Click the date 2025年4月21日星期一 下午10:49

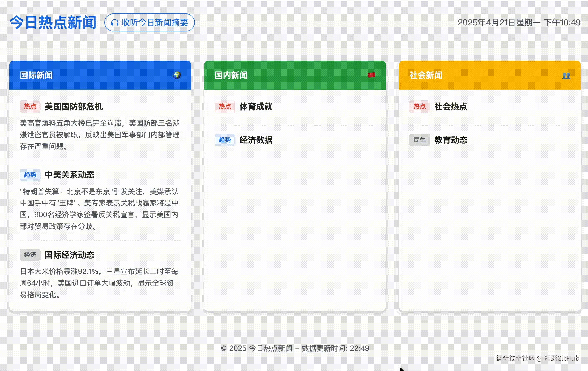click(x=519, y=23)
